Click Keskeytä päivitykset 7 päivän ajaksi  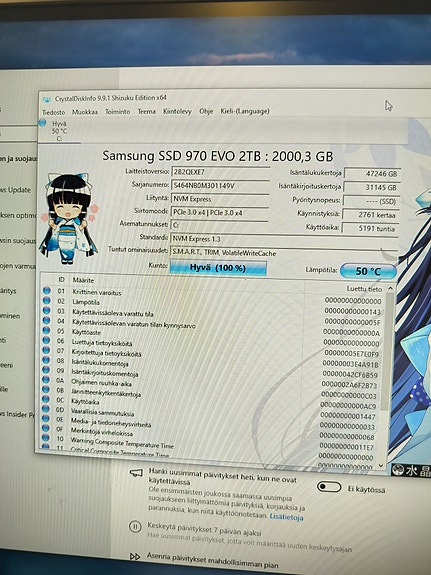click(x=204, y=529)
